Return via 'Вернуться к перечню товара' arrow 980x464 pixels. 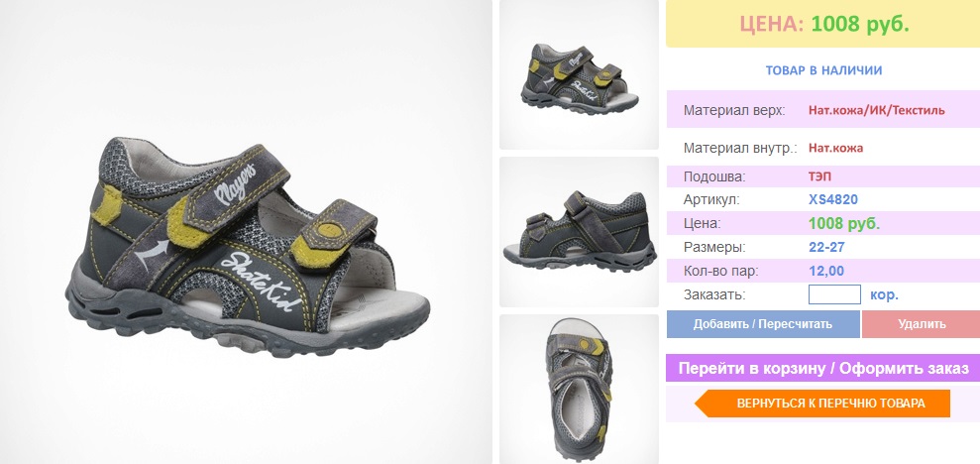pos(822,404)
